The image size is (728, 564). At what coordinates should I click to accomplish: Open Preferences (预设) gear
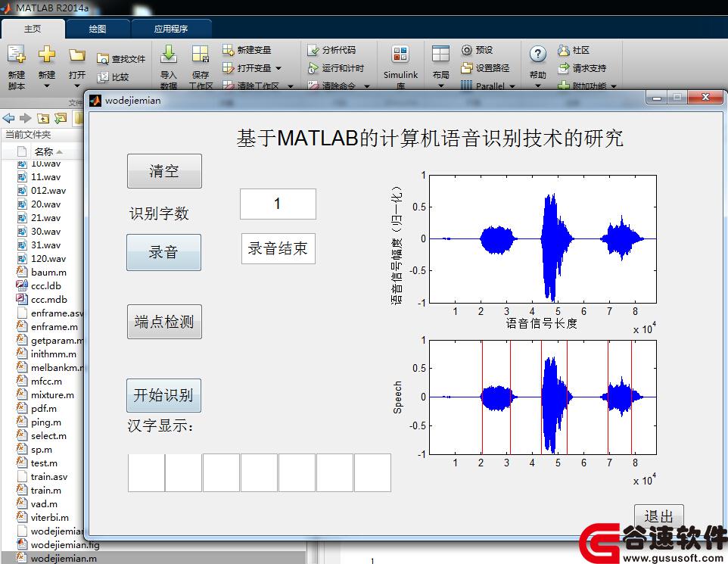click(x=477, y=50)
